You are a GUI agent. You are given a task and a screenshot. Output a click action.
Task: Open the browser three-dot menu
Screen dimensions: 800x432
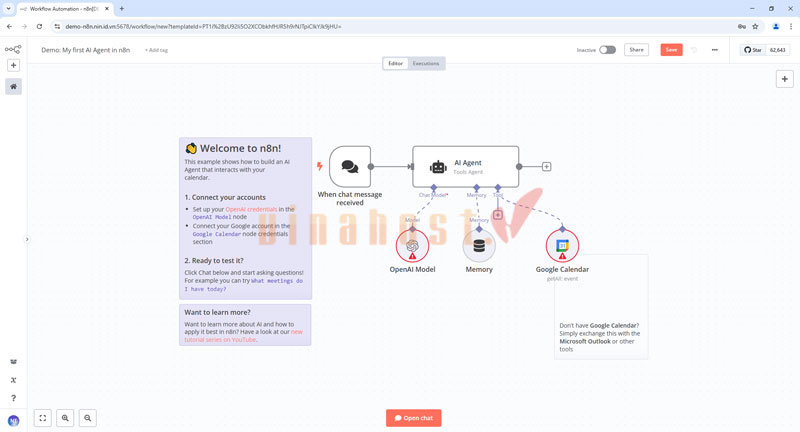791,27
